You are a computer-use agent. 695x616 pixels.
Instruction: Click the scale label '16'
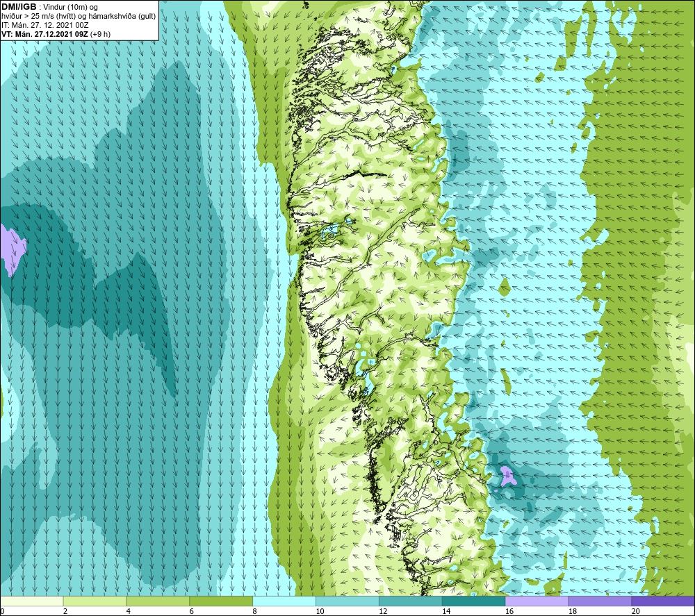[509, 611]
